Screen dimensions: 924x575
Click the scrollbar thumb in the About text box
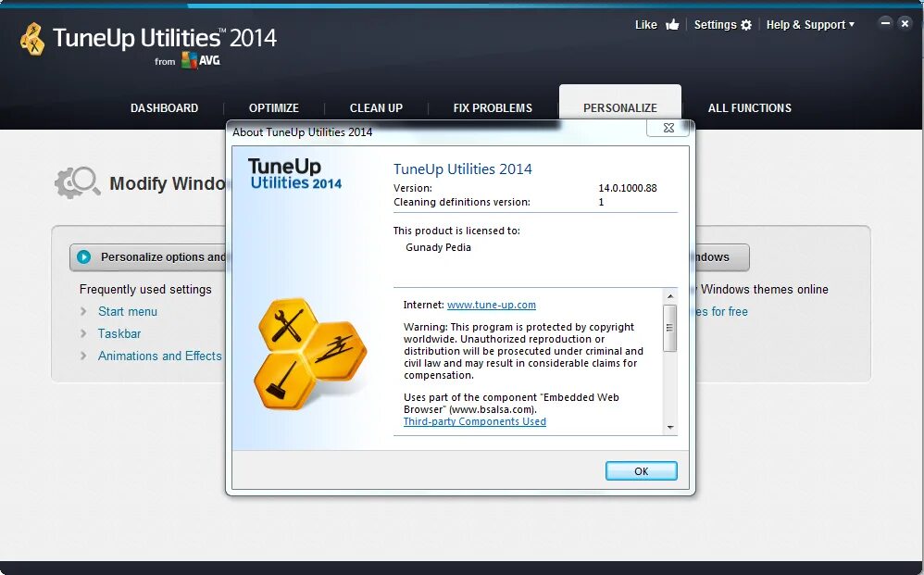[x=670, y=328]
